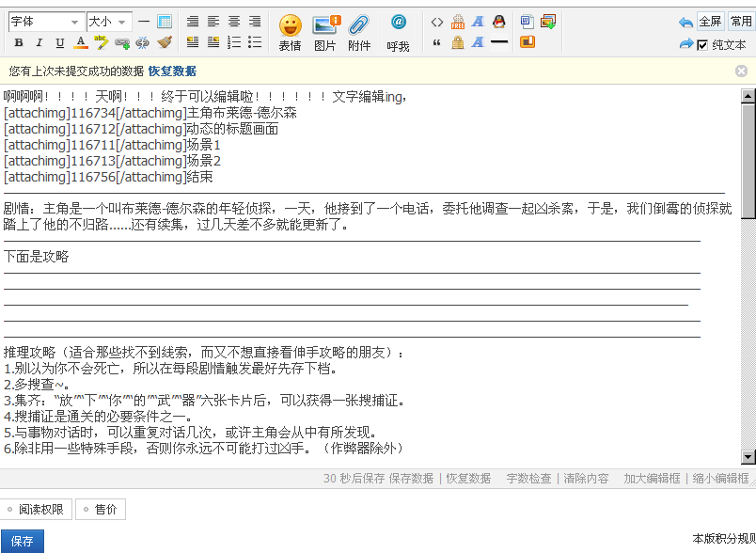Viewport: 756px width, 553px height.
Task: Click the 恢复数据 link in yellow notice
Action: (x=172, y=71)
